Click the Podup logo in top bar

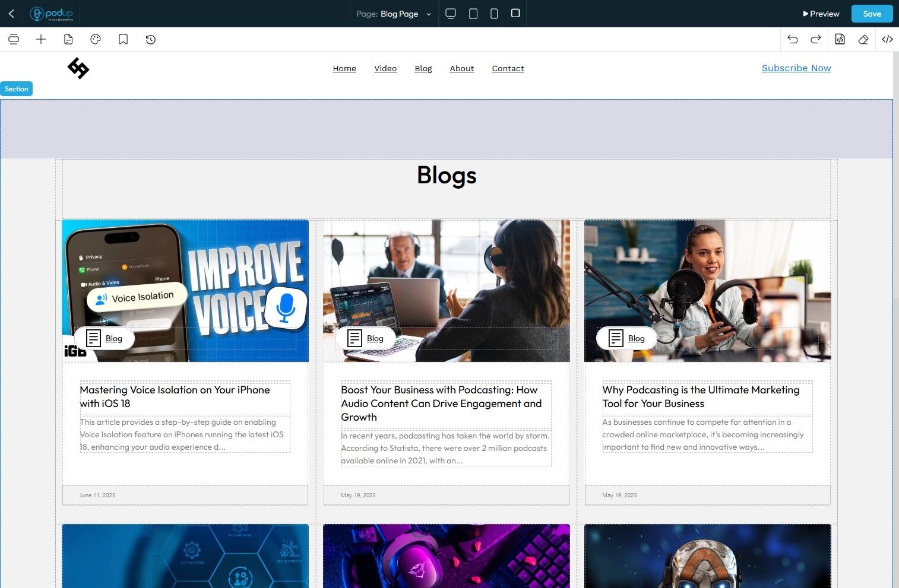pos(52,14)
